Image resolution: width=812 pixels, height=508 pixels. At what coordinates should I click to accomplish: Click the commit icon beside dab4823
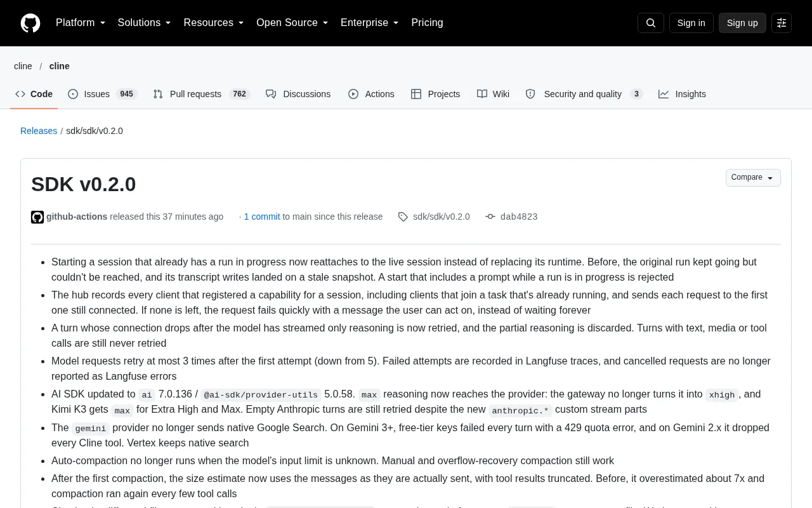[x=490, y=217]
